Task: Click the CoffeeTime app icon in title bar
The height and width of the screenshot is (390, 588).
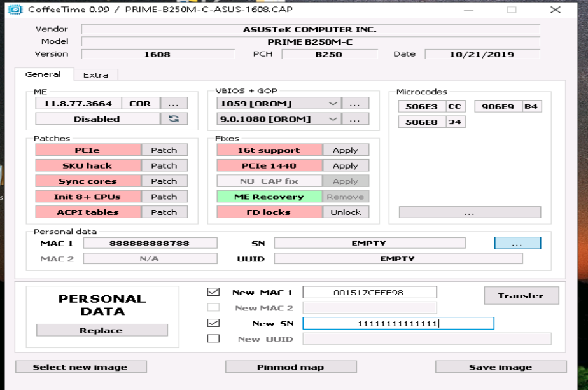Action: coord(15,10)
